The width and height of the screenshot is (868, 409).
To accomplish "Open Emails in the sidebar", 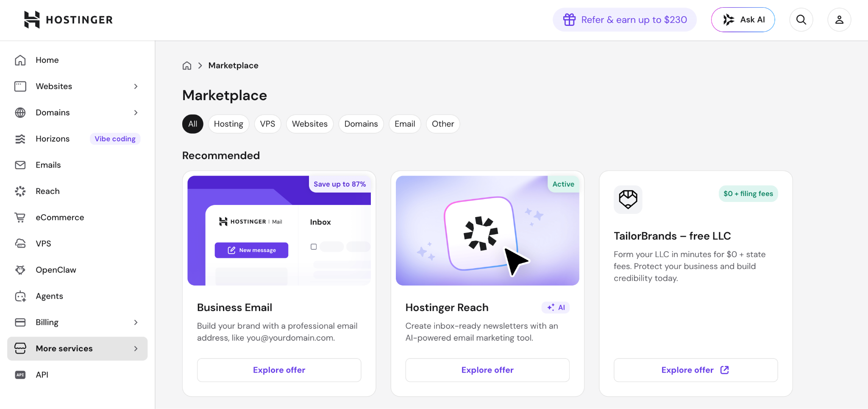I will (78, 165).
